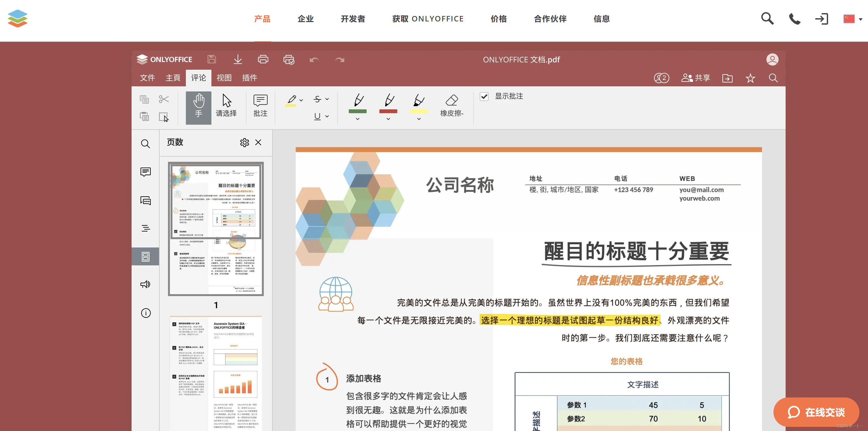Click the print icon in the title bar

[x=263, y=60]
